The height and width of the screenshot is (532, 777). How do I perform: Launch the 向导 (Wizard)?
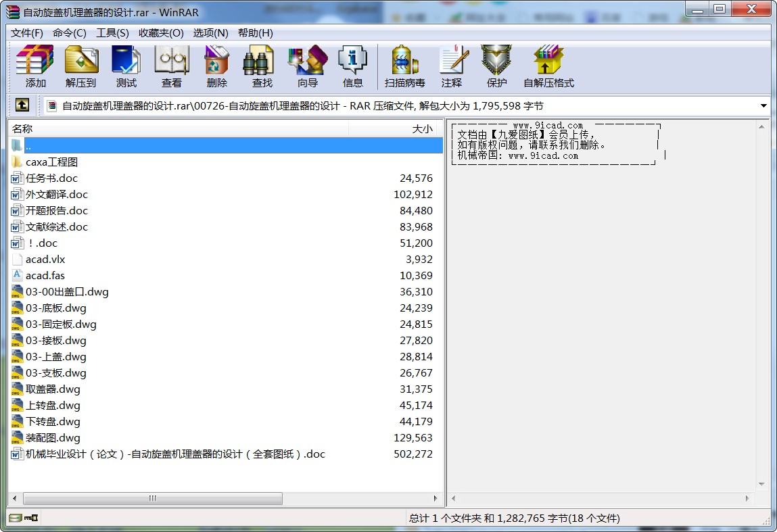(306, 66)
